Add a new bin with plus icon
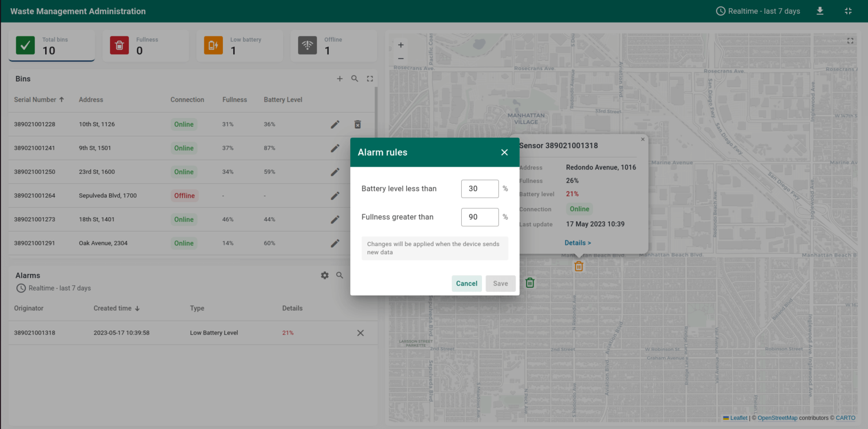This screenshot has height=429, width=868. (x=340, y=79)
